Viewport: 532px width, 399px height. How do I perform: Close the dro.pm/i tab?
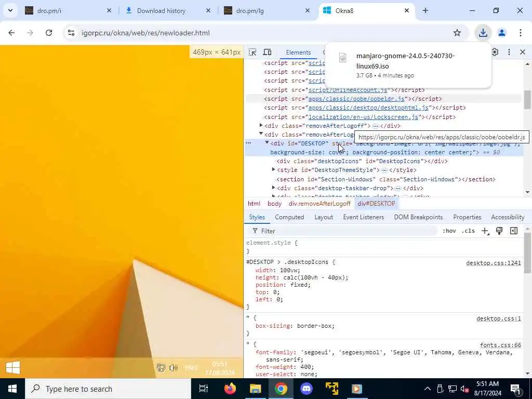109,11
